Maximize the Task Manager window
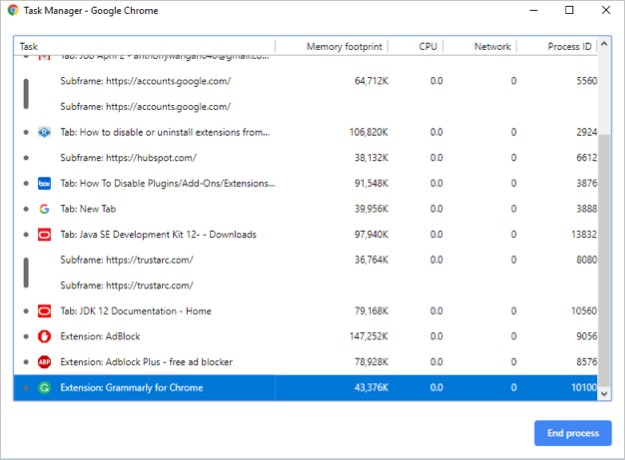This screenshot has height=460, width=625. tap(569, 10)
